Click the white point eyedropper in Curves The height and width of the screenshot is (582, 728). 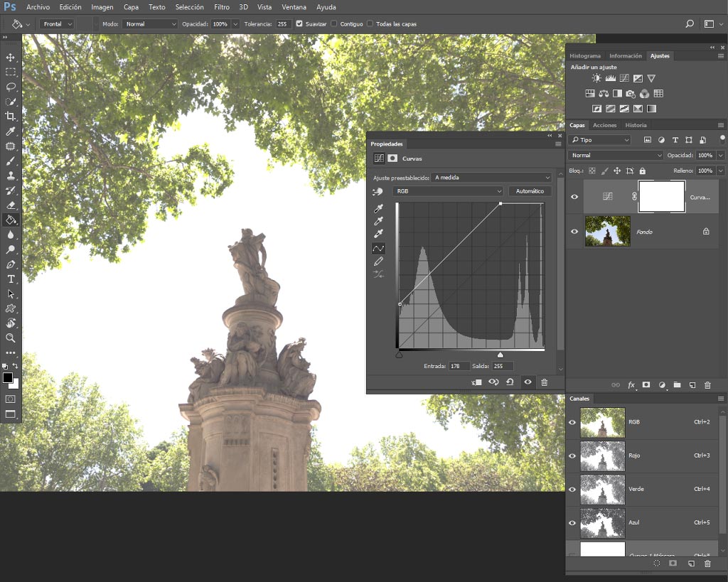[378, 234]
